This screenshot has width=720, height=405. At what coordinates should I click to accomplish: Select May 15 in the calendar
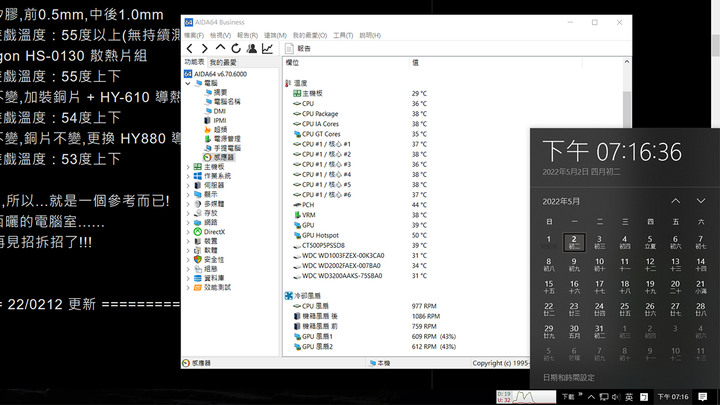(x=549, y=287)
